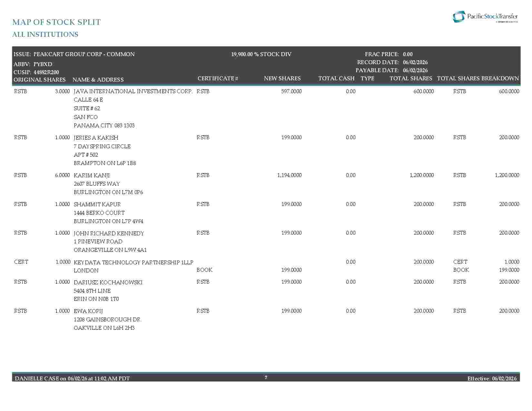Image resolution: width=532 pixels, height=411 pixels.
Task: Click the address "5404 8TH LINE"
Action: (x=92, y=291)
